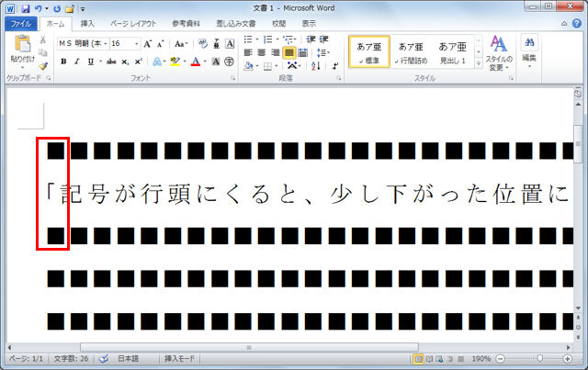Grow font size with the large A icon

(147, 44)
